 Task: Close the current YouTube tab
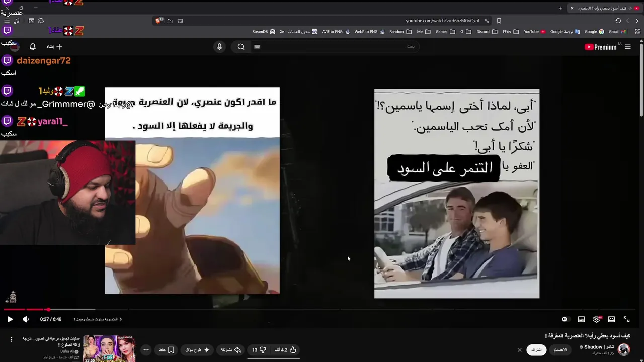tap(572, 8)
